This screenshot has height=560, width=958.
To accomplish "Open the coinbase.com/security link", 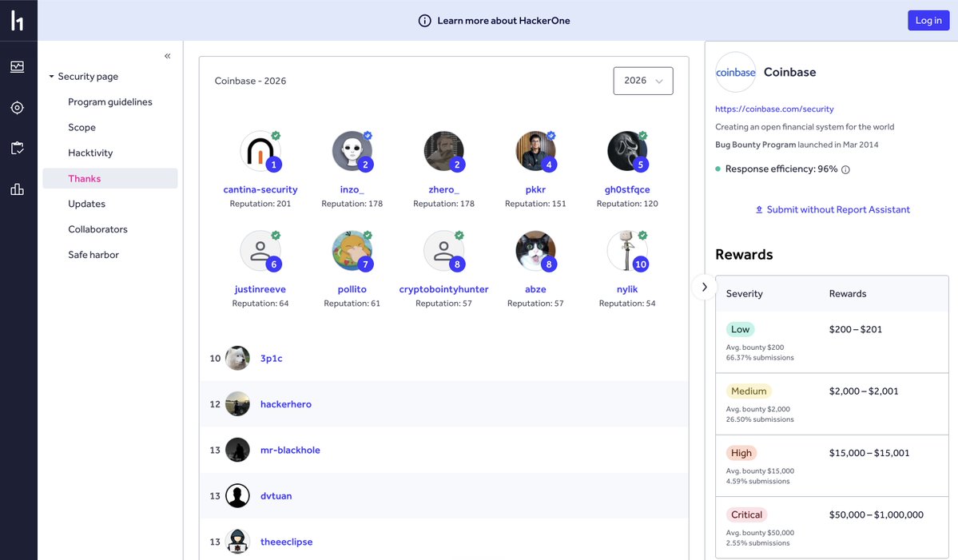I will (x=774, y=109).
